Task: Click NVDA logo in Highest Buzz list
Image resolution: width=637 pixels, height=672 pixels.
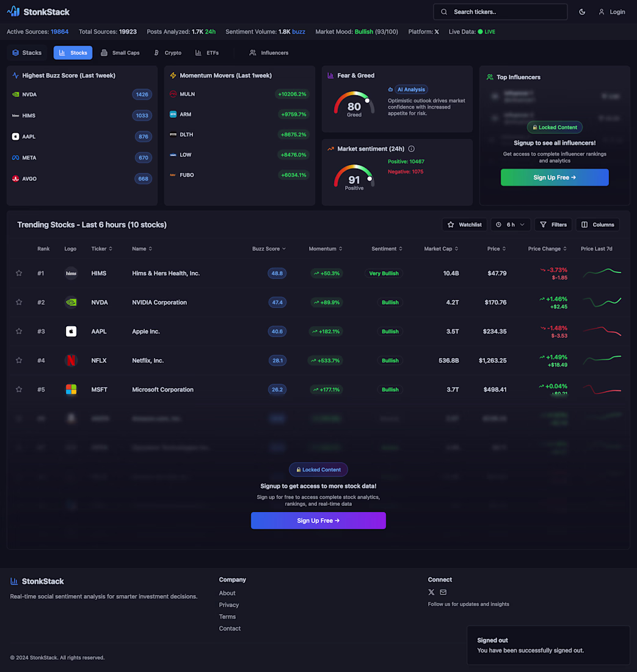Action: click(x=15, y=94)
